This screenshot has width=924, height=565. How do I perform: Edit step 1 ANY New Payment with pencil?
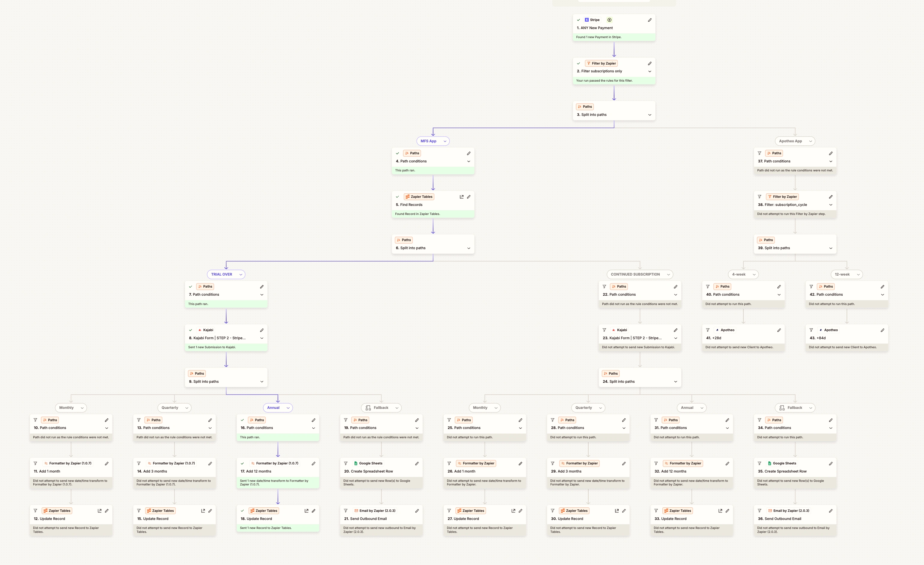pos(649,20)
